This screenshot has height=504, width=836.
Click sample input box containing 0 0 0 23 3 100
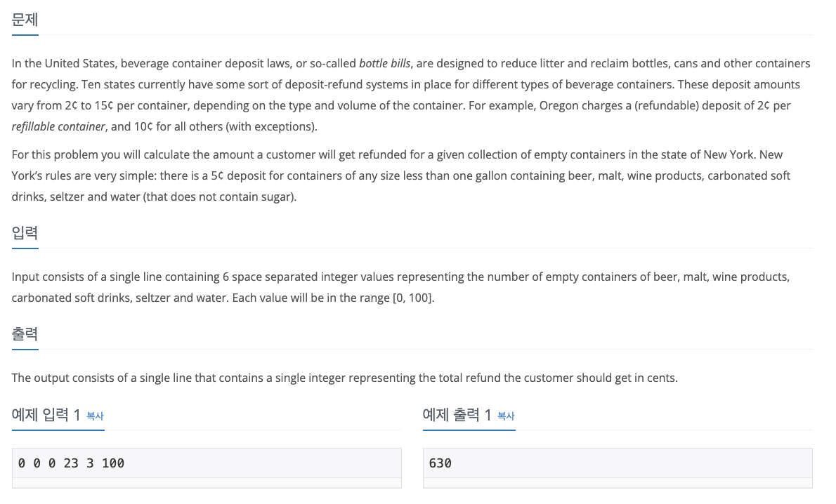pos(207,463)
